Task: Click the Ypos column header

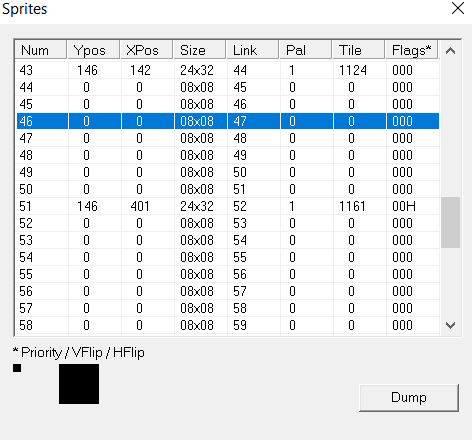Action: pos(94,50)
